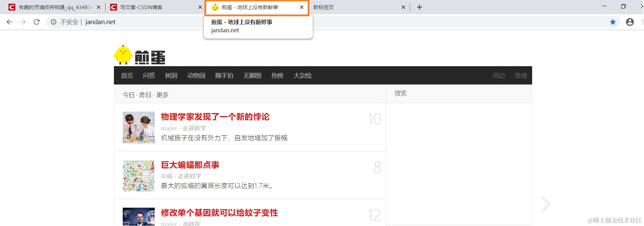Click author majer under the mosquito article

click(x=169, y=224)
